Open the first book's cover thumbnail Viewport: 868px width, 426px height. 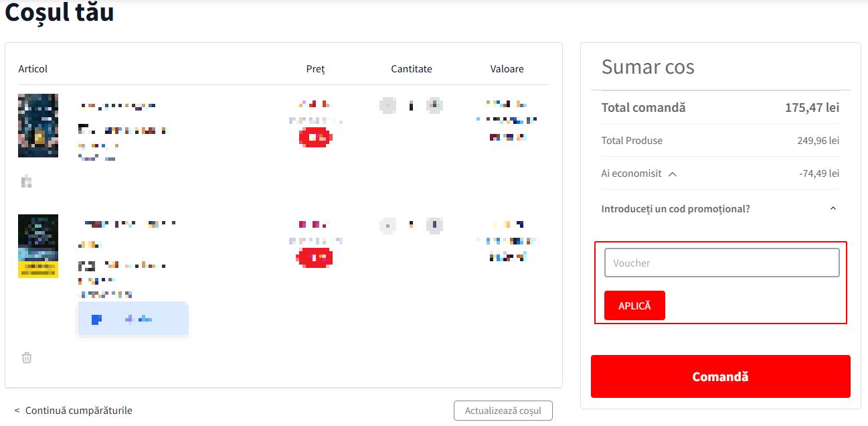click(38, 125)
